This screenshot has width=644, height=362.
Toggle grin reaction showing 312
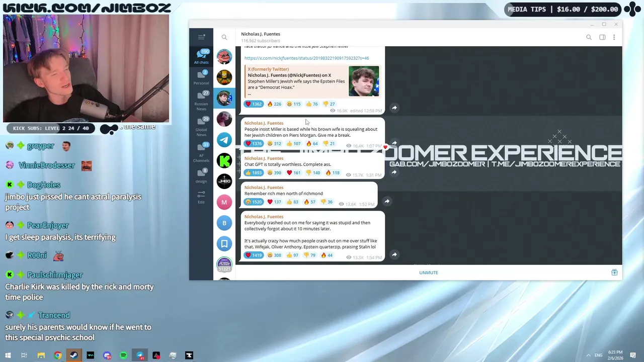274,144
